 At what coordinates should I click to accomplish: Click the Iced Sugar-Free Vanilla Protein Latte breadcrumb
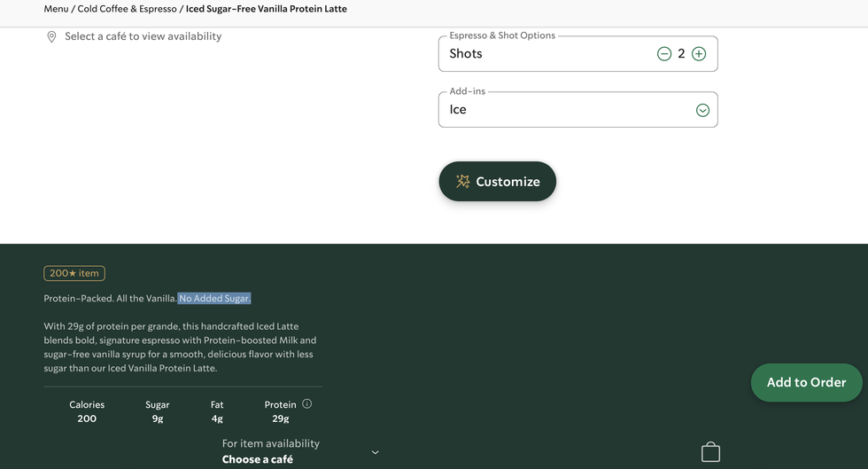267,9
